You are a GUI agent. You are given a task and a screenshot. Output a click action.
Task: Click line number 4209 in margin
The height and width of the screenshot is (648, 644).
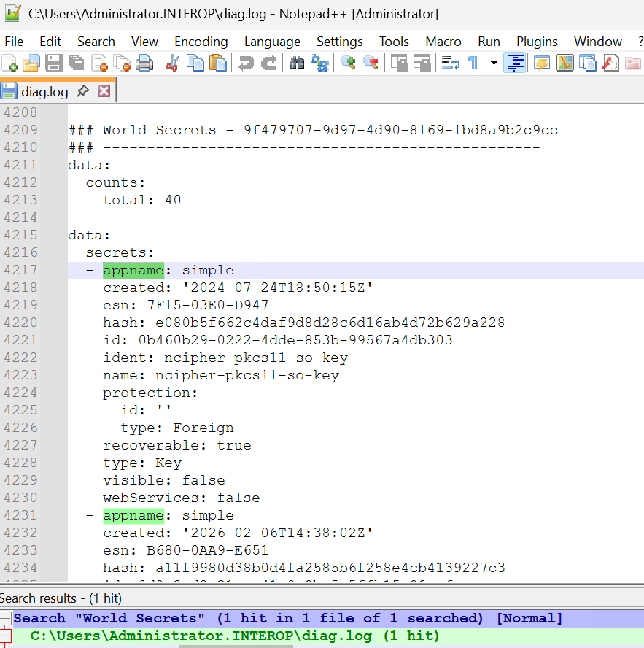click(x=20, y=130)
